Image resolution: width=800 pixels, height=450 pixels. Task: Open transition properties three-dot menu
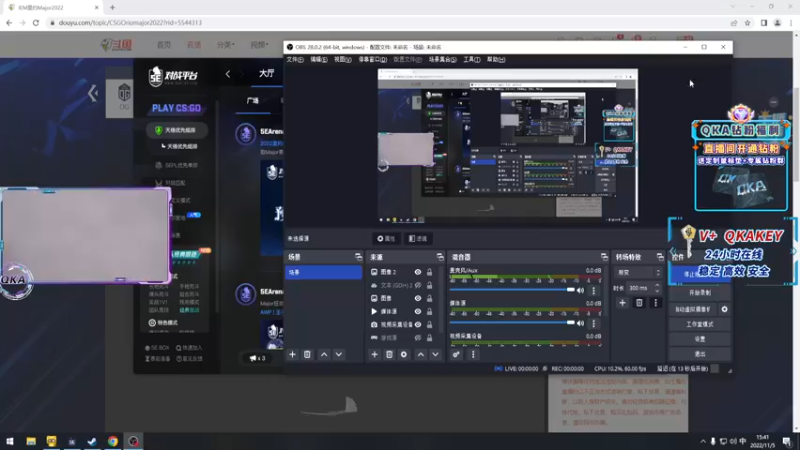tap(656, 303)
